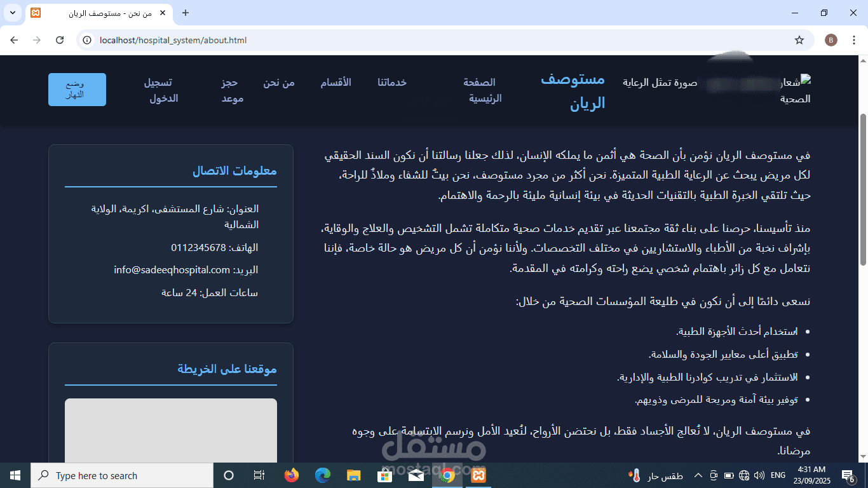The width and height of the screenshot is (868, 488).
Task: Click the موقعنا على الخريطة heading
Action: pos(227,369)
